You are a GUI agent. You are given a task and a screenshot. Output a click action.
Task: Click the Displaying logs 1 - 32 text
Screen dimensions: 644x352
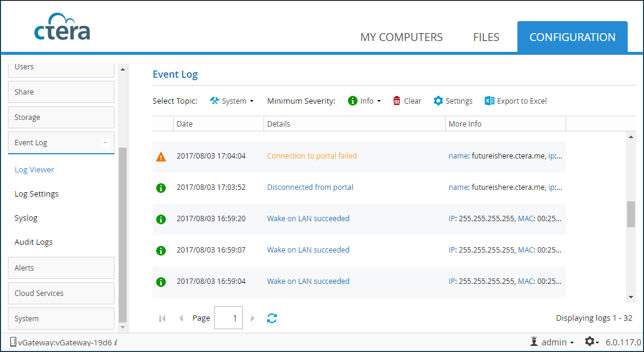click(x=594, y=318)
